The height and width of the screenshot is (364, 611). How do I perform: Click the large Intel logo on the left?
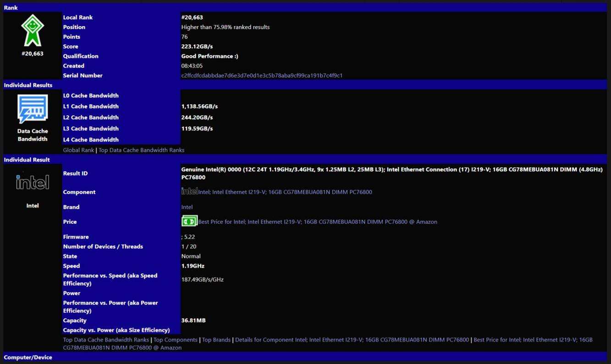(x=33, y=182)
